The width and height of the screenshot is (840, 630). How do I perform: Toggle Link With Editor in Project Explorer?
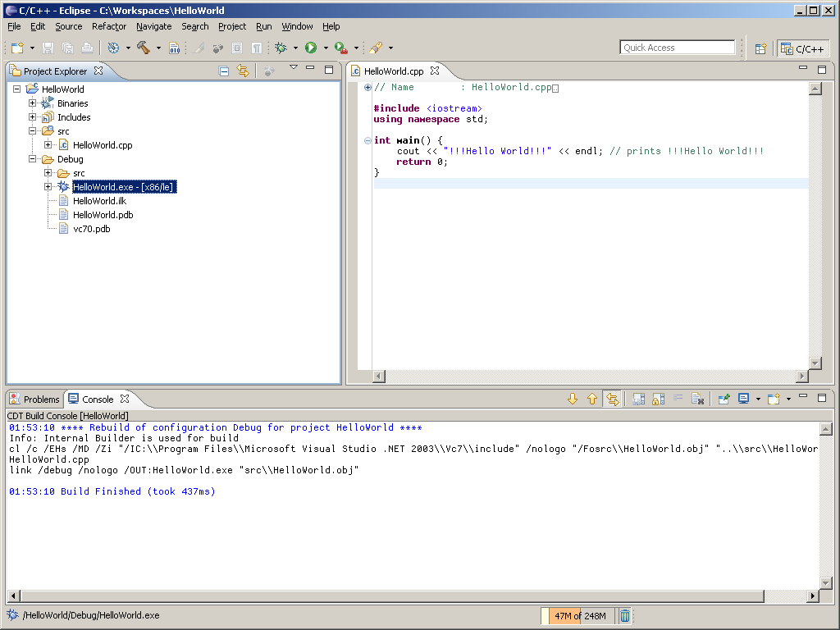tap(244, 71)
